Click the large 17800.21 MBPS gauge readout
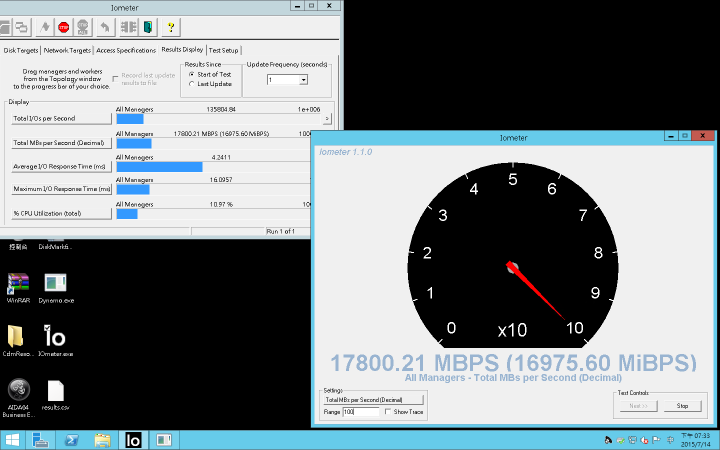720x450 pixels. point(513,363)
